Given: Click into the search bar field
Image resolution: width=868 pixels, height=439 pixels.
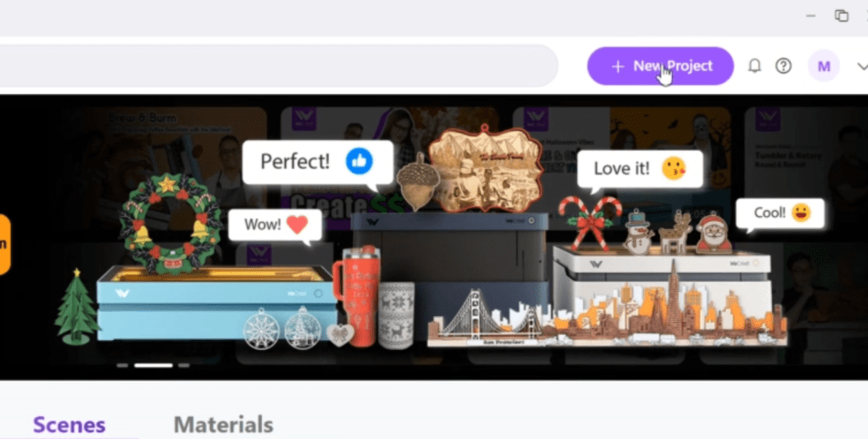Looking at the screenshot, I should 277,66.
